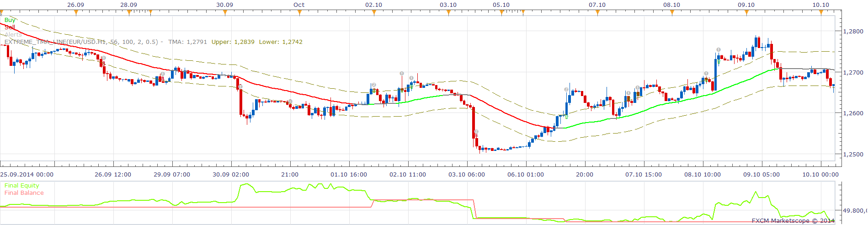868x225 pixels.
Task: Click the 08.10 10:00 time label
Action: coord(703,175)
